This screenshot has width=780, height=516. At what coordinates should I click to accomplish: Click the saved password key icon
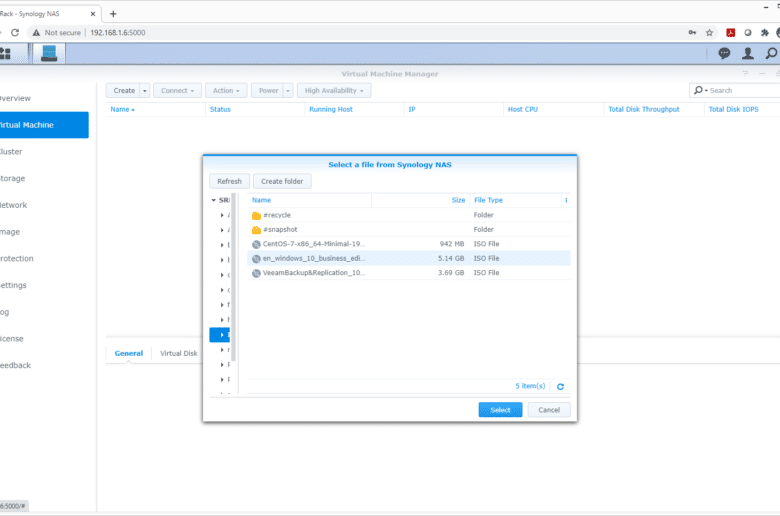tap(692, 32)
